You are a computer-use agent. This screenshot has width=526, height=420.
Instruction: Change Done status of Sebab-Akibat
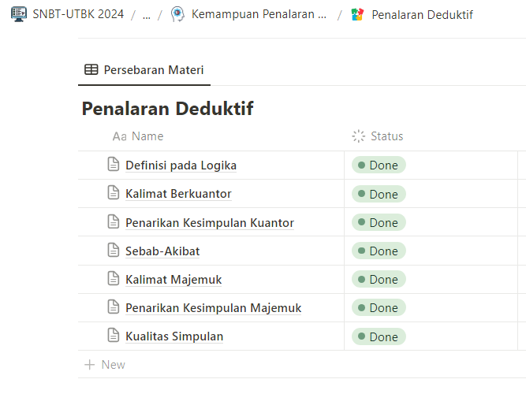379,251
